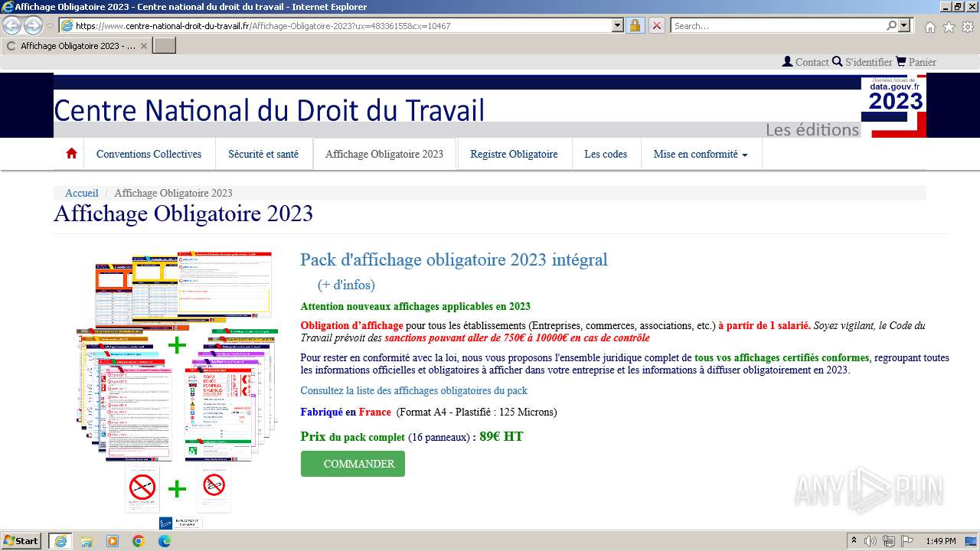Expand the Mise en conformité menu
The image size is (980, 551).
click(x=701, y=154)
